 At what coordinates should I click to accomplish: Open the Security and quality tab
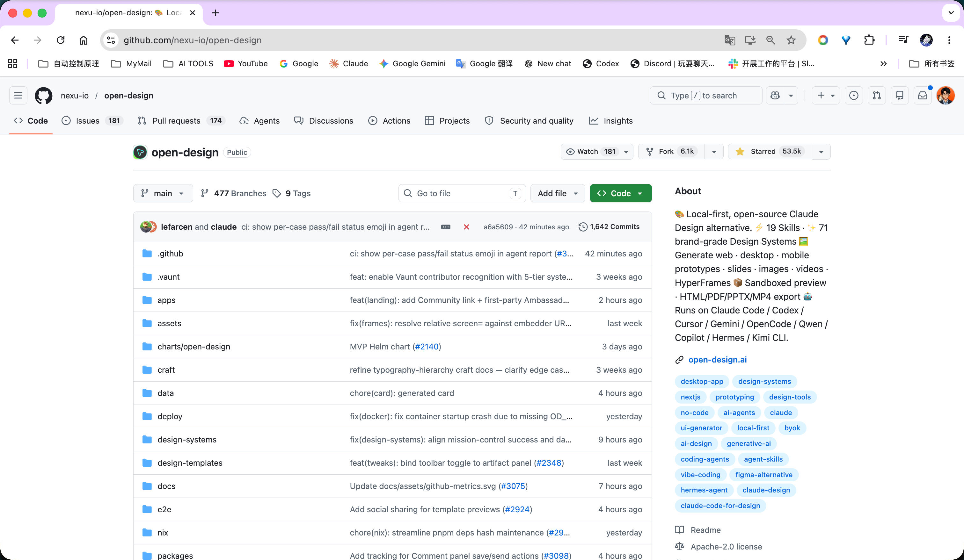click(529, 121)
